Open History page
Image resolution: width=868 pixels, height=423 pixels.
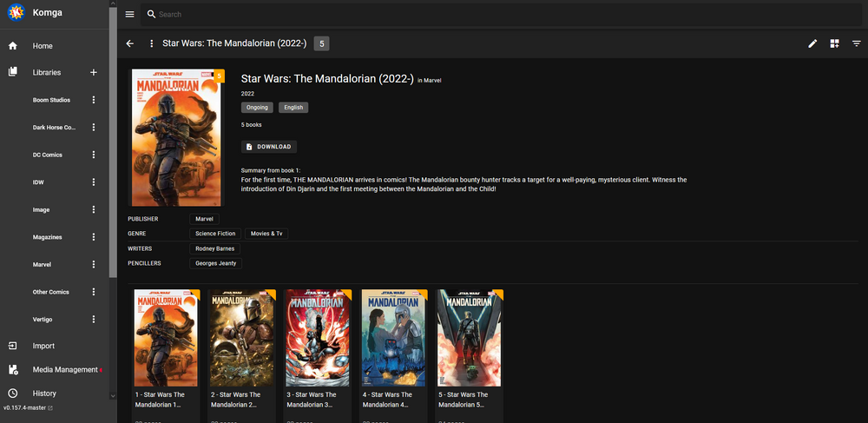click(x=44, y=393)
